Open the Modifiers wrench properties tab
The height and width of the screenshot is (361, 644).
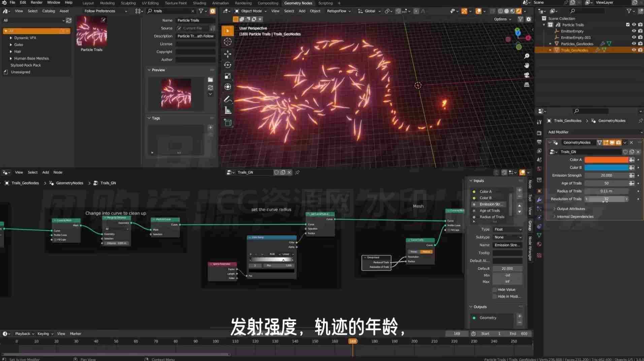[x=539, y=200]
